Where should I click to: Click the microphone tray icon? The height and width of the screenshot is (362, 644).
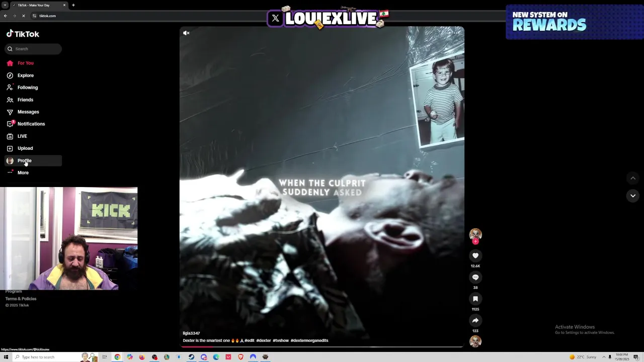(610, 357)
